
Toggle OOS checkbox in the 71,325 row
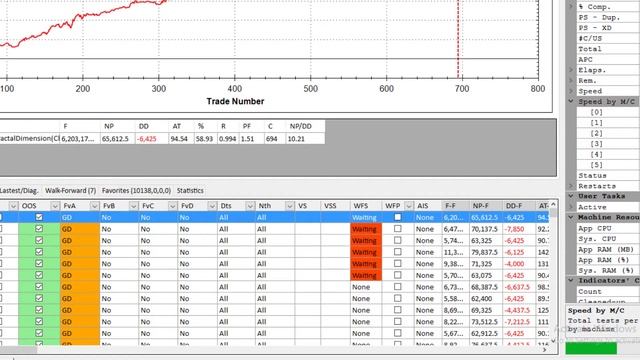39,264
